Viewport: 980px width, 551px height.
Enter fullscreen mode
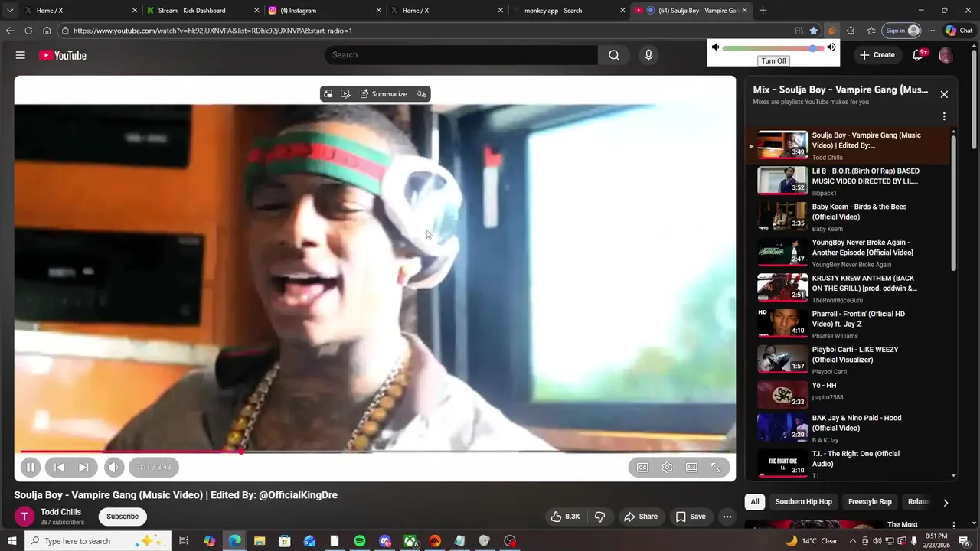point(716,468)
